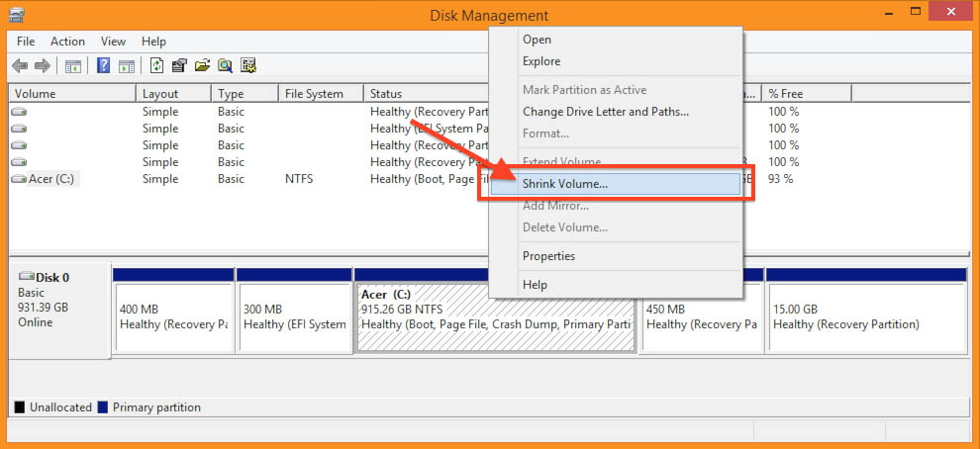Click the Back arrow toolbar icon
The height and width of the screenshot is (449, 980).
click(x=20, y=65)
